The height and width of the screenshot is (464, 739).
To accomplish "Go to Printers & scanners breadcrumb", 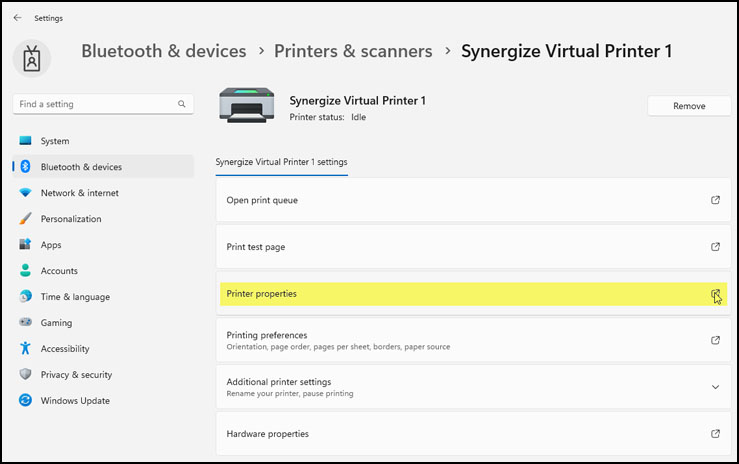I will [x=353, y=51].
